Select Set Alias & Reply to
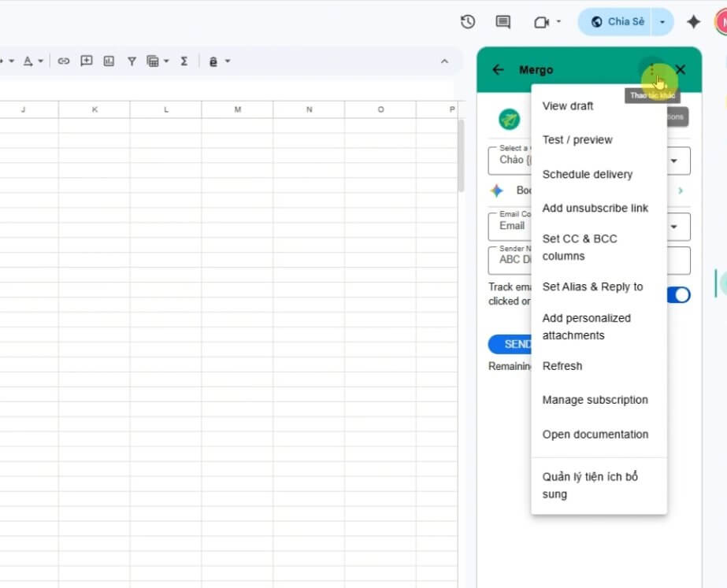727x588 pixels. click(599, 287)
